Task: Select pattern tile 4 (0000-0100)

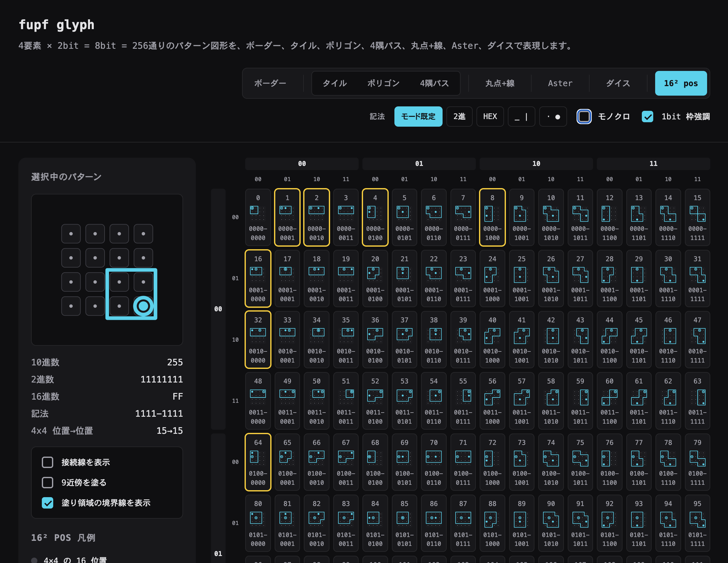Action: pyautogui.click(x=375, y=217)
